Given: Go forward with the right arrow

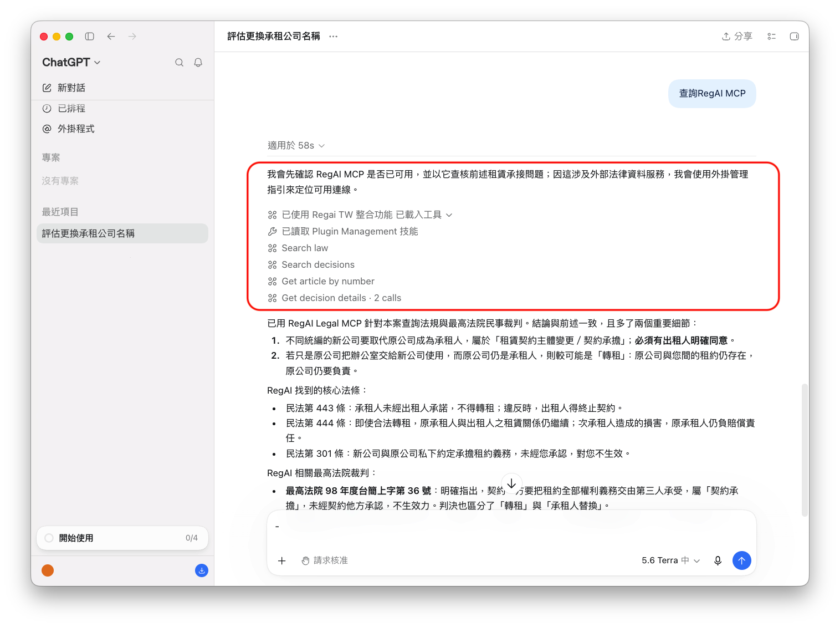Looking at the screenshot, I should pyautogui.click(x=132, y=37).
